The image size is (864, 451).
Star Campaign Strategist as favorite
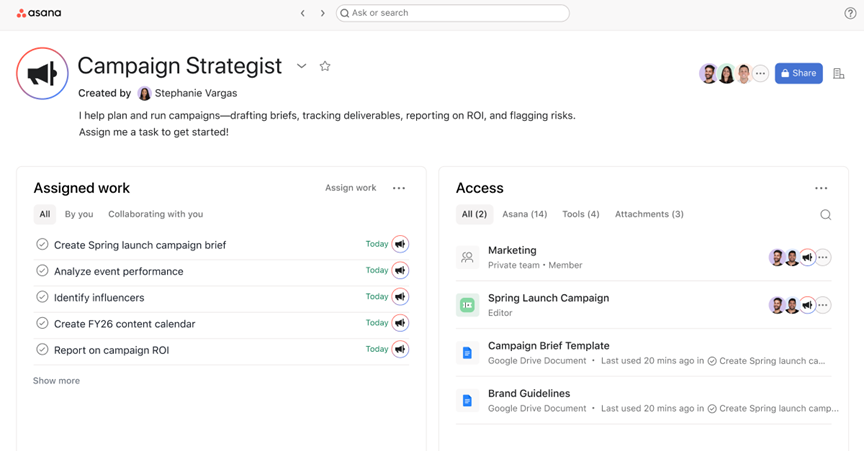(x=325, y=66)
